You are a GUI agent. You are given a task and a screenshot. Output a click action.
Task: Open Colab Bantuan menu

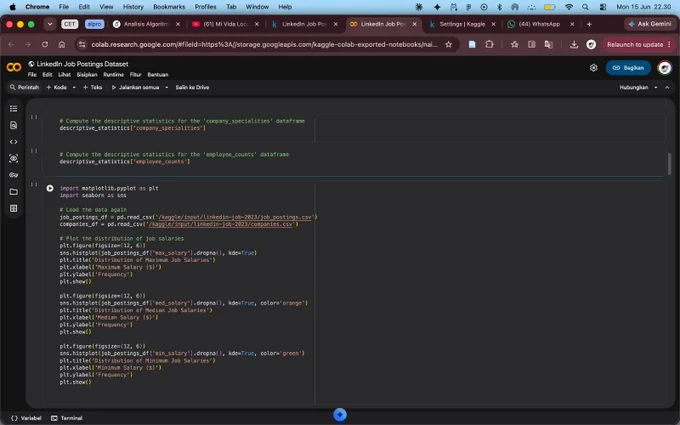coord(158,75)
